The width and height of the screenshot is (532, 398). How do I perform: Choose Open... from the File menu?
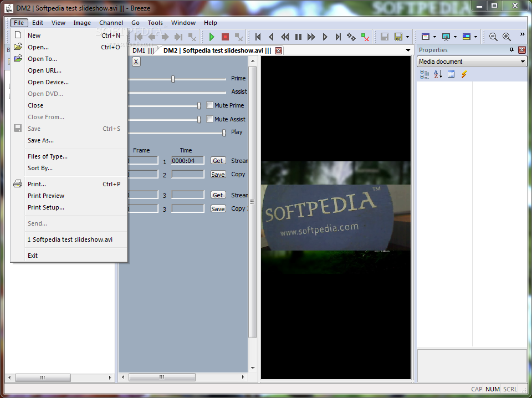click(69, 47)
